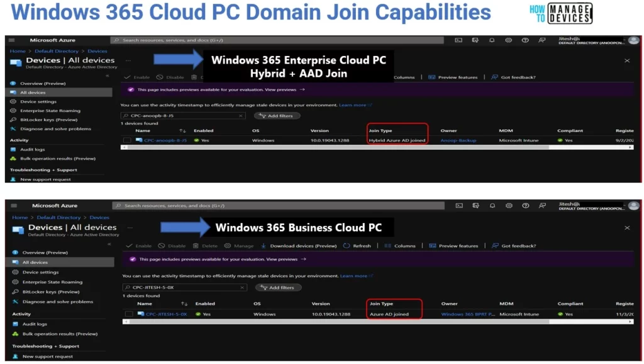The height and width of the screenshot is (364, 644).
Task: Click Add filters in the top window
Action: point(277,116)
